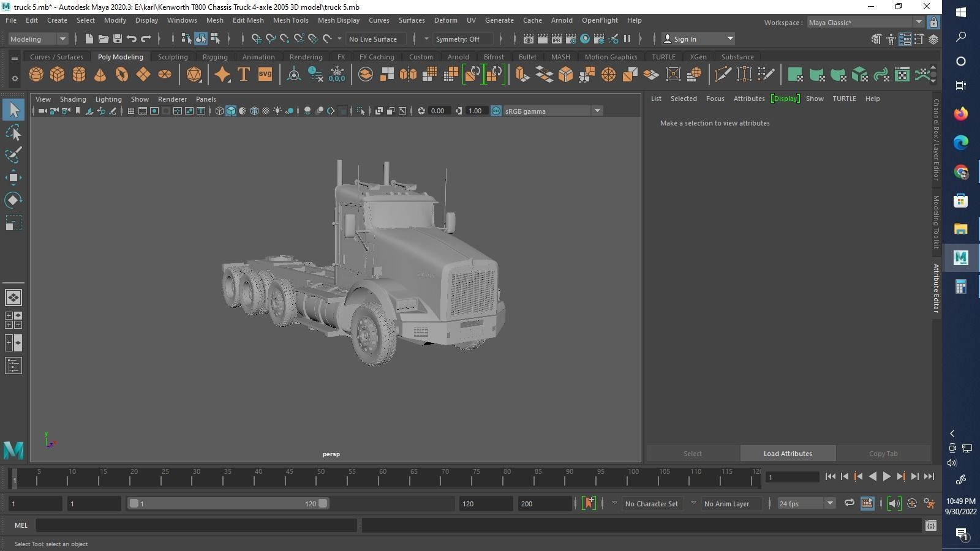Create a polygon torus from the shelf
980x551 pixels.
click(x=122, y=75)
